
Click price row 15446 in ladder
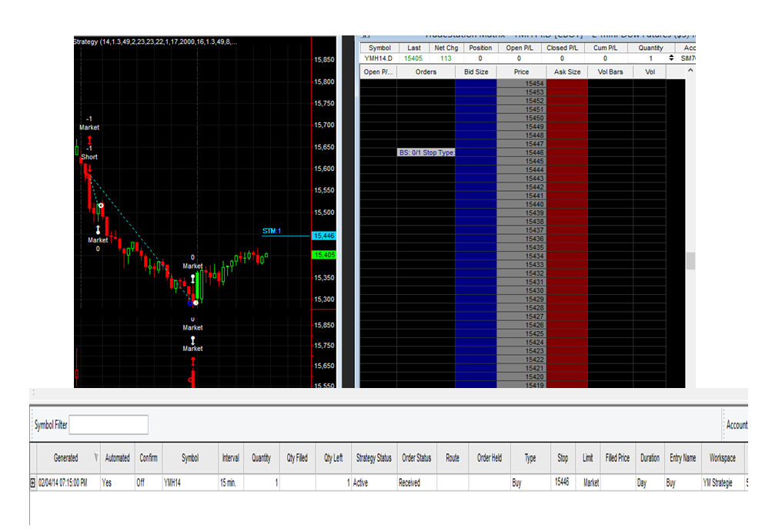tap(522, 152)
